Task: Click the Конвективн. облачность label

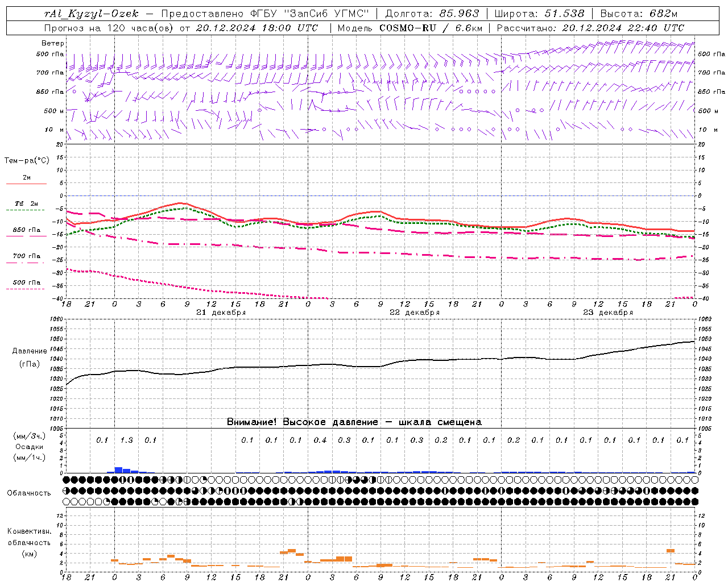Action: [x=29, y=537]
